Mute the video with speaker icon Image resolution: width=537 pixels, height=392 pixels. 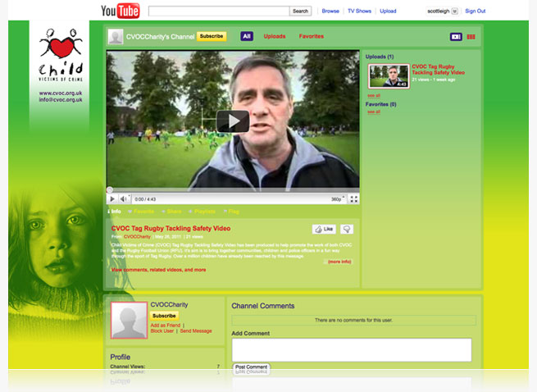pos(124,199)
